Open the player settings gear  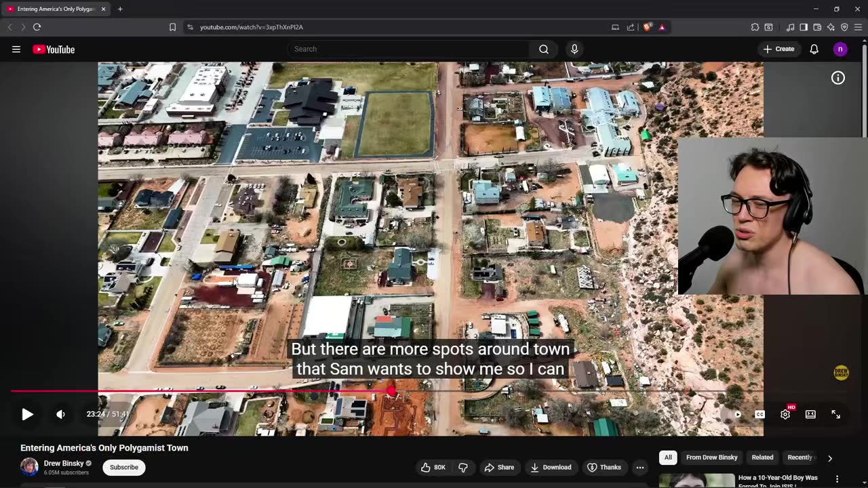[x=785, y=414]
